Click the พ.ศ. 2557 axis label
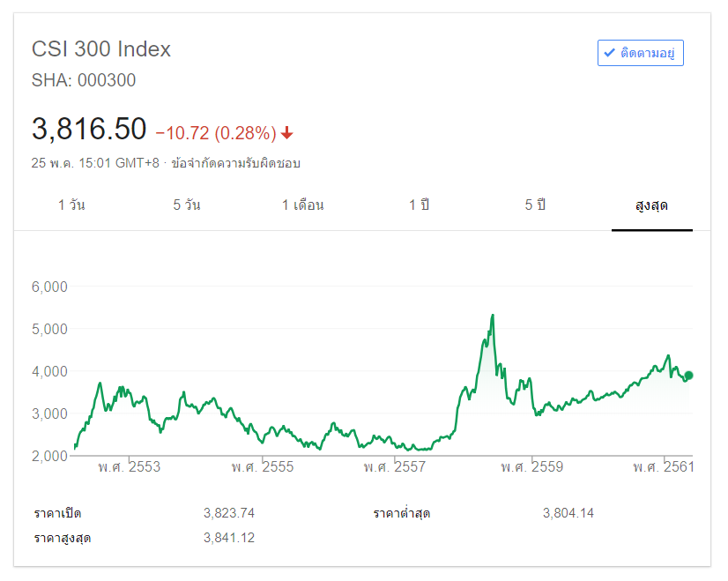 [x=394, y=466]
